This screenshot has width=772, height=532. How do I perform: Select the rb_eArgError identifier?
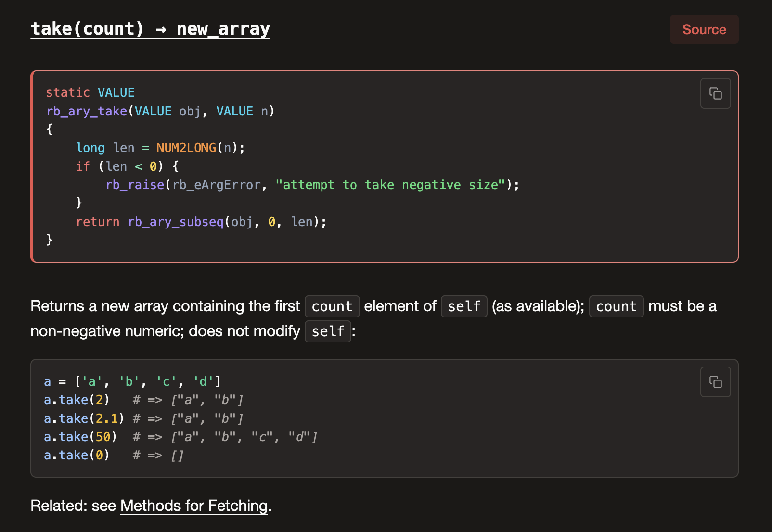tap(217, 185)
